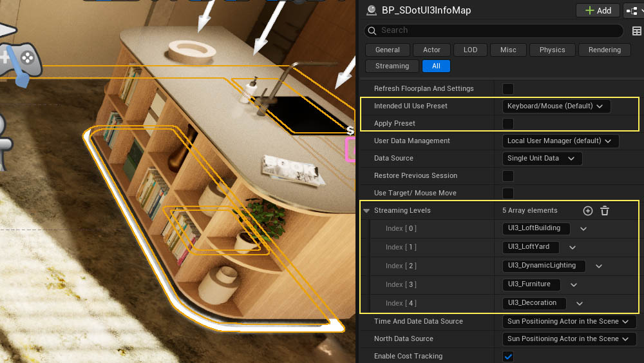Toggle Use Target/ Mouse Move checkbox

[508, 193]
